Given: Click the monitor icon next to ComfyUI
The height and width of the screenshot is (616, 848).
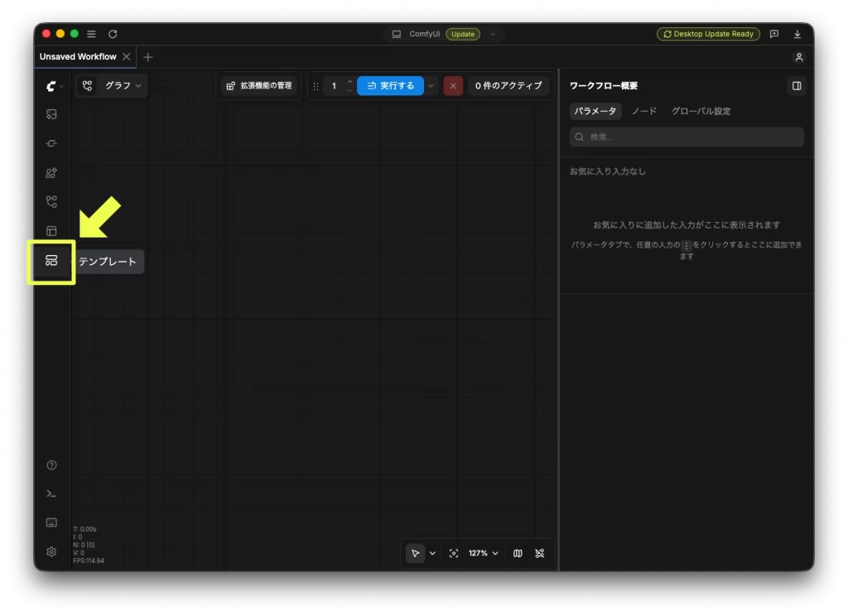Looking at the screenshot, I should point(397,33).
